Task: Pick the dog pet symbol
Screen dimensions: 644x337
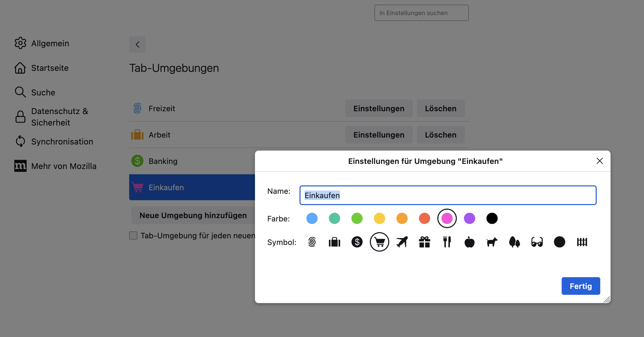Action: pyautogui.click(x=492, y=242)
